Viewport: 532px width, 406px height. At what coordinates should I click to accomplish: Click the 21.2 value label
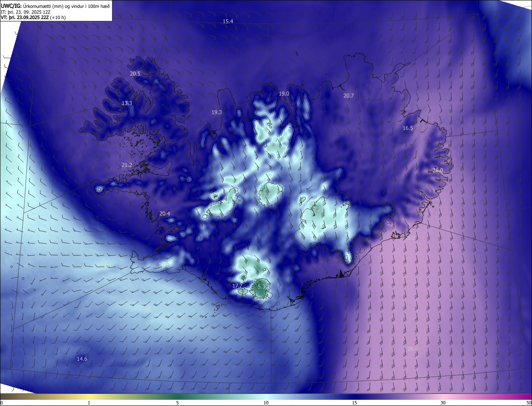coord(127,165)
